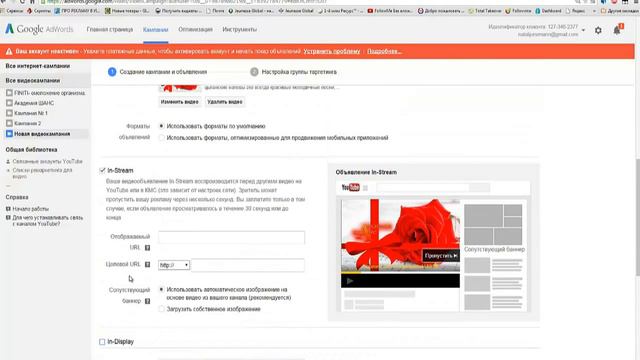The width and height of the screenshot is (640, 360).
Task: Open the http:// protocol dropdown
Action: (174, 265)
